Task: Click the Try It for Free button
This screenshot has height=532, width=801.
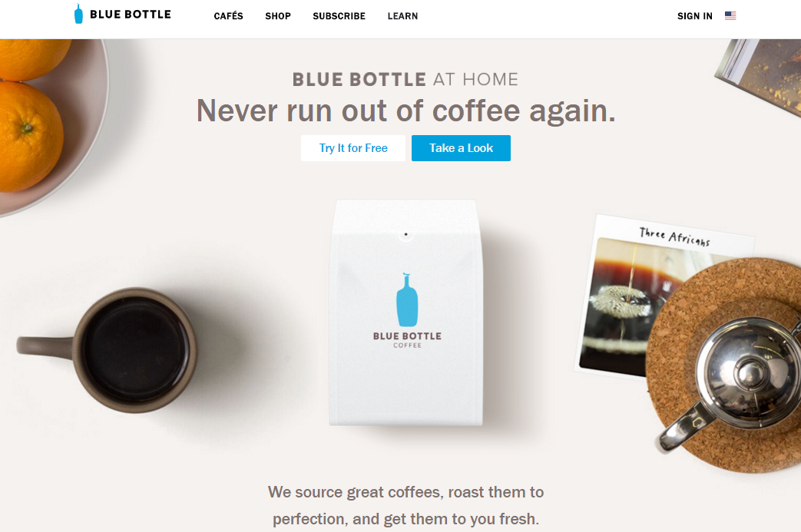Action: [353, 148]
